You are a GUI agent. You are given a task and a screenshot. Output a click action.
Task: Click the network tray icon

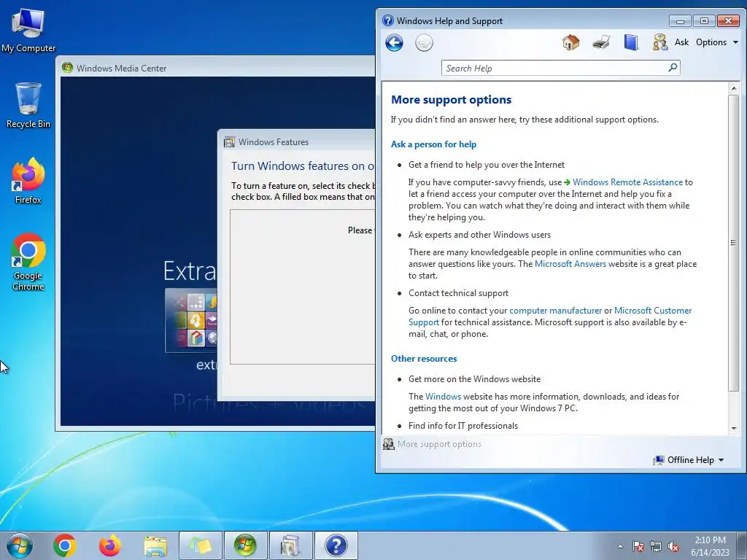tap(656, 546)
